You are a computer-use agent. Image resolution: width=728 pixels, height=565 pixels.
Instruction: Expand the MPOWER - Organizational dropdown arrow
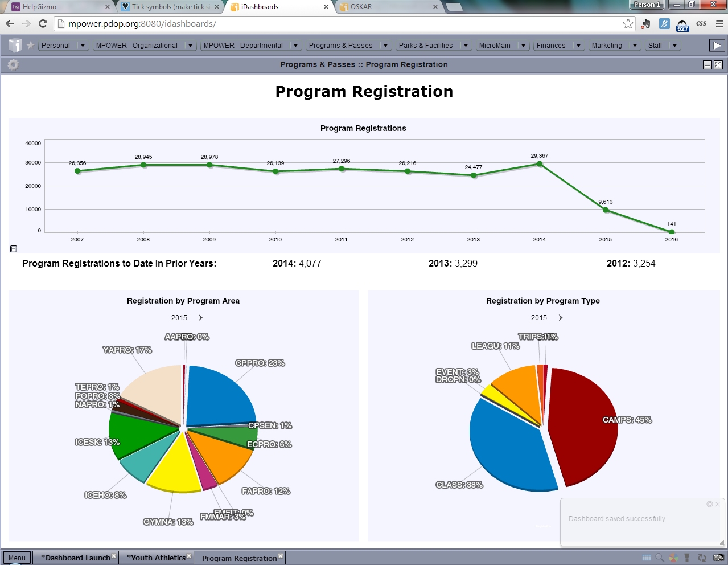(x=190, y=46)
